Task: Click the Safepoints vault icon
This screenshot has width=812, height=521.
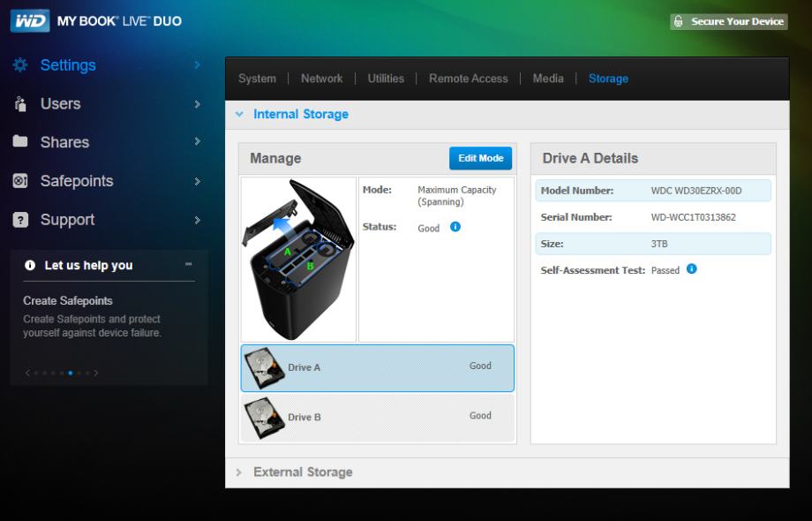Action: click(x=20, y=181)
